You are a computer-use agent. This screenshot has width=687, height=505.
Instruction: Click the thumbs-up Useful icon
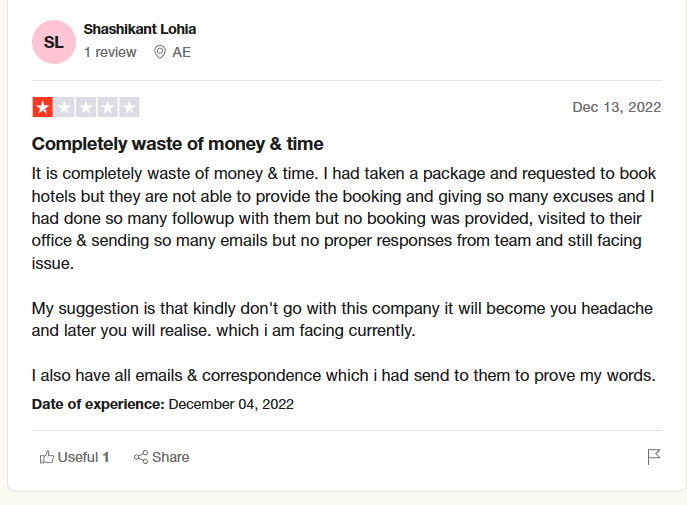pyautogui.click(x=46, y=457)
